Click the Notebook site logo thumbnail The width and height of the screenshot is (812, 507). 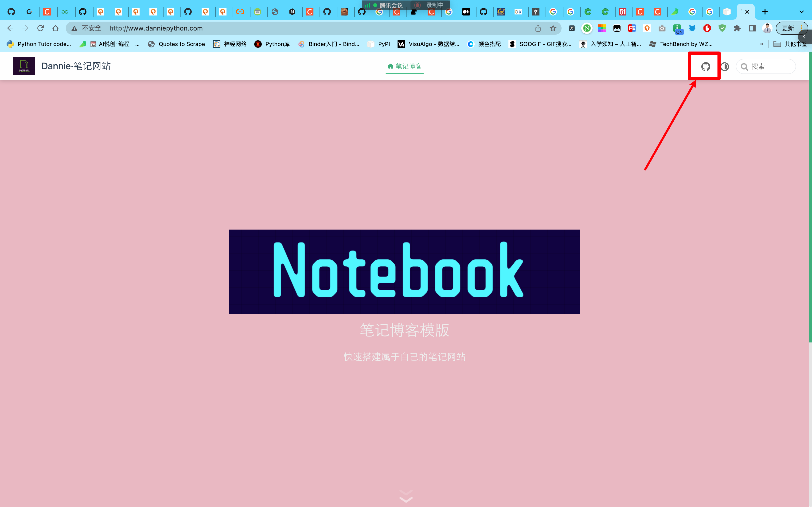(24, 66)
